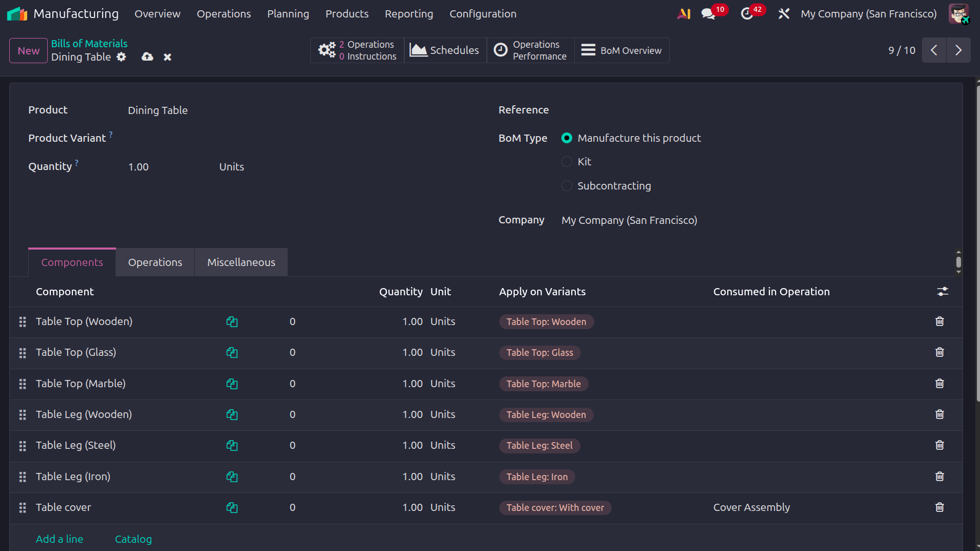Open attachments icon for Table Leg (Iron)
Viewport: 980px width, 551px height.
click(232, 477)
